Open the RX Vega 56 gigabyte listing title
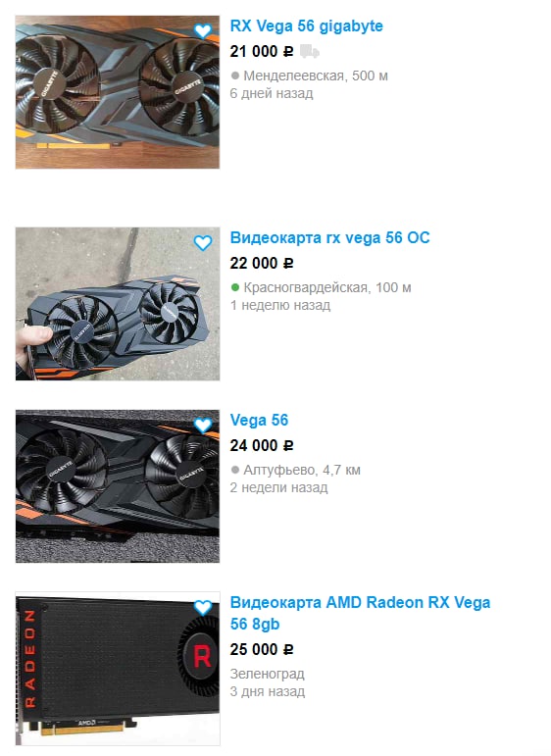Image resolution: width=551 pixels, height=756 pixels. tap(307, 26)
